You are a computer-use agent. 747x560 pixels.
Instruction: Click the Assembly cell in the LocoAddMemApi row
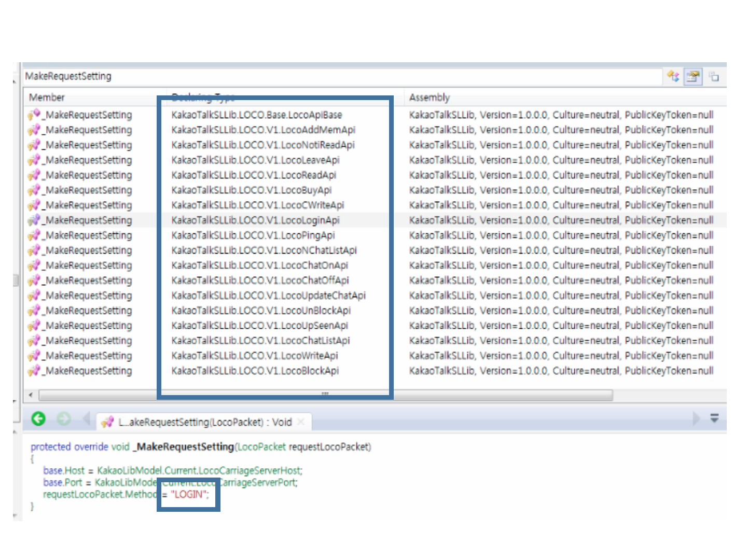[561, 130]
